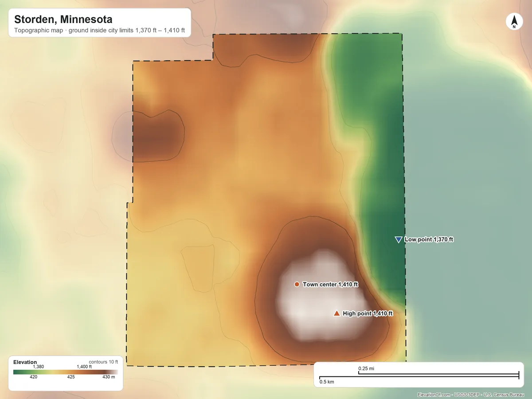Click the 'High point 1,410 ft' label
The width and height of the screenshot is (532, 399).
(x=368, y=313)
